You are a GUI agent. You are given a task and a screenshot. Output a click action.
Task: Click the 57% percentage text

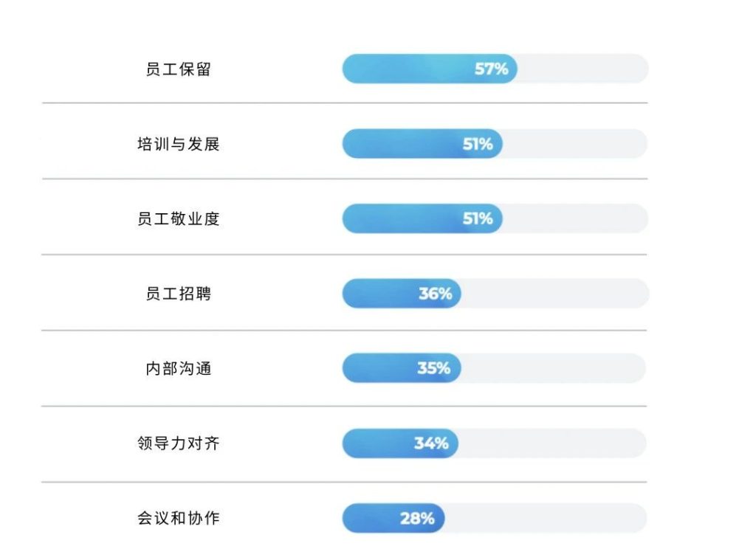[x=491, y=69]
